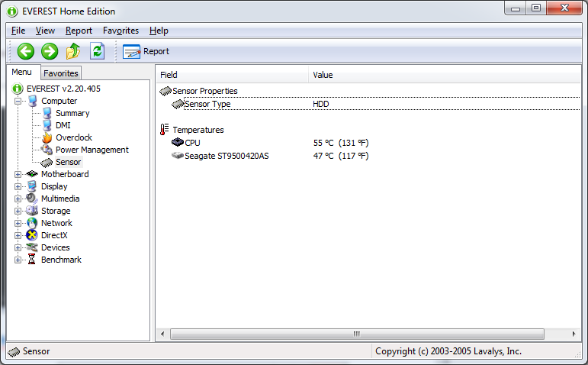The image size is (588, 365).
Task: Click the Value column header
Action: pyautogui.click(x=445, y=75)
